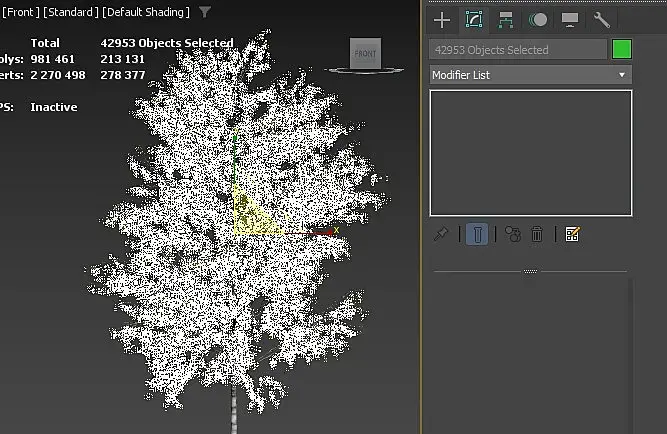Focus the '42953 Objects Selected' name field

pyautogui.click(x=518, y=50)
